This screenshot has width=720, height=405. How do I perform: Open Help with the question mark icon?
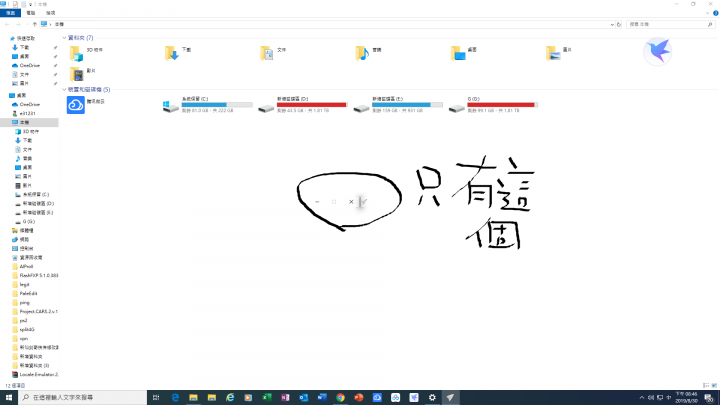715,13
